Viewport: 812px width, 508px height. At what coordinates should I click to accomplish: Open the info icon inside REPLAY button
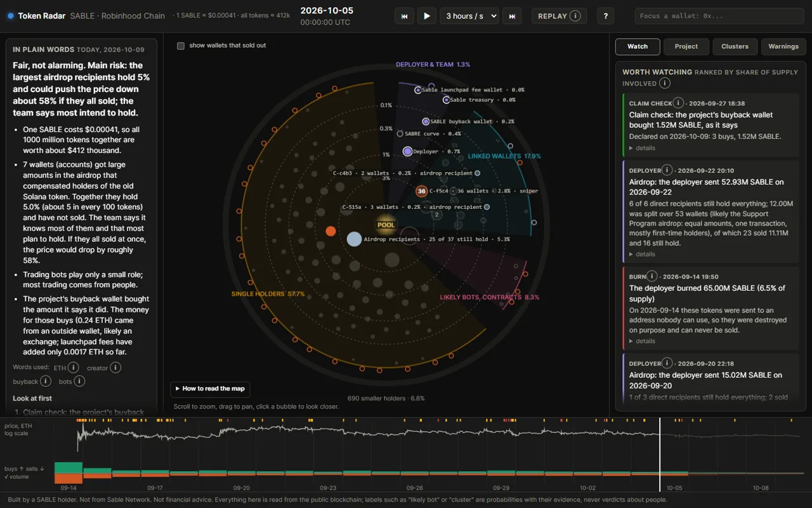tap(575, 16)
